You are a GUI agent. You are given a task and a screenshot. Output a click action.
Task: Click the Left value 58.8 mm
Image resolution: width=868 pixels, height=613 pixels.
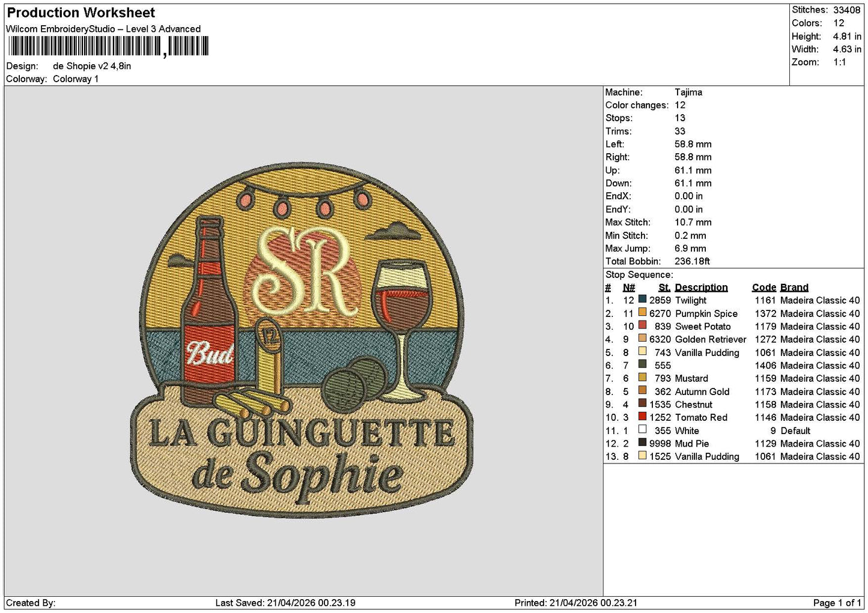(x=693, y=144)
